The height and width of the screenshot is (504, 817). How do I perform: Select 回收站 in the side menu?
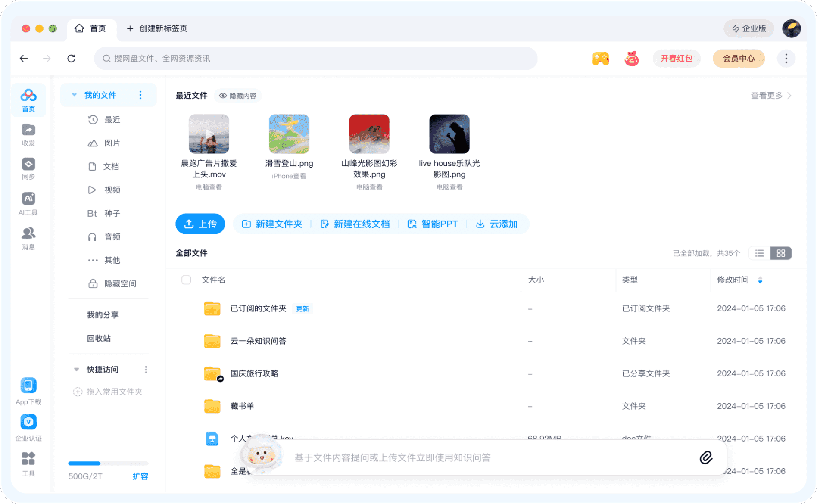click(x=99, y=338)
